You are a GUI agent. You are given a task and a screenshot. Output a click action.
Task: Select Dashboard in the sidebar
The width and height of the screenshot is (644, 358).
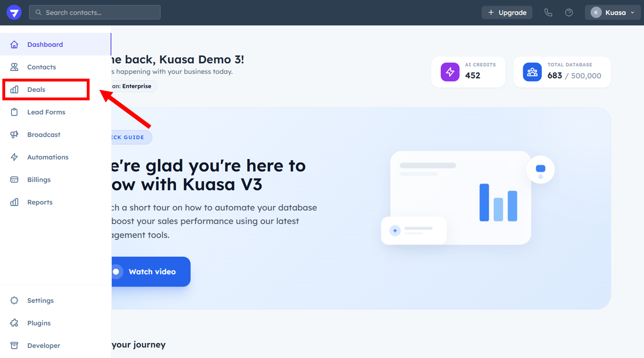[45, 44]
